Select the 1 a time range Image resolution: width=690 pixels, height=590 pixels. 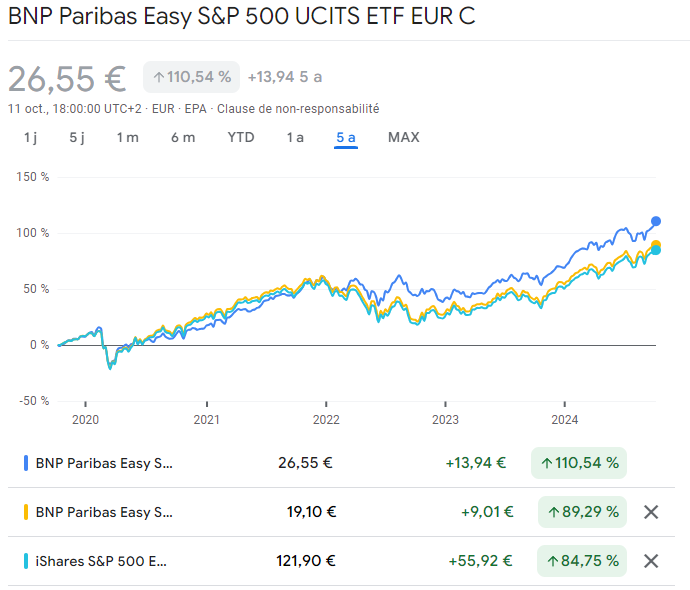coord(295,138)
